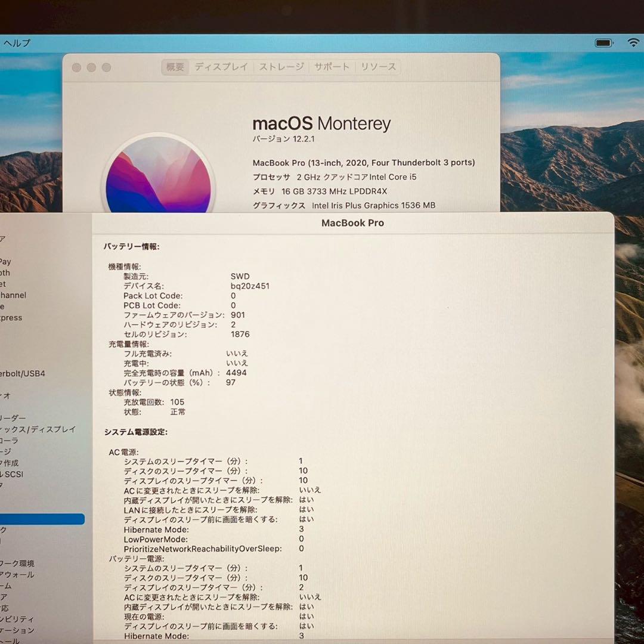Click the バッテリーの状態 (%) value 97

coord(231,382)
